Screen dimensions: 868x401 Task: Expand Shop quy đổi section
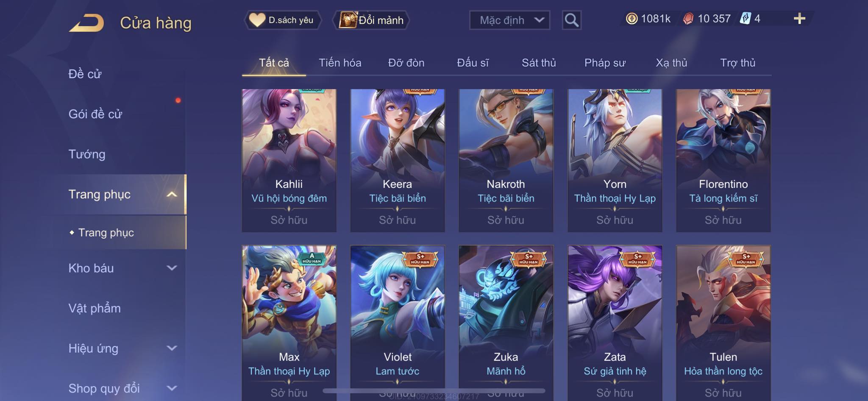click(172, 388)
